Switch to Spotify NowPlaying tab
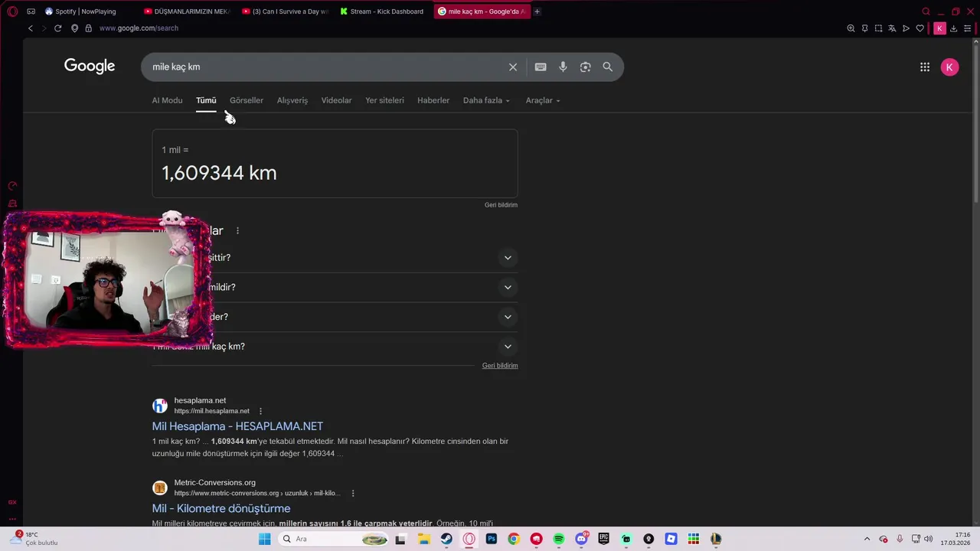Image resolution: width=980 pixels, height=551 pixels. (84, 11)
